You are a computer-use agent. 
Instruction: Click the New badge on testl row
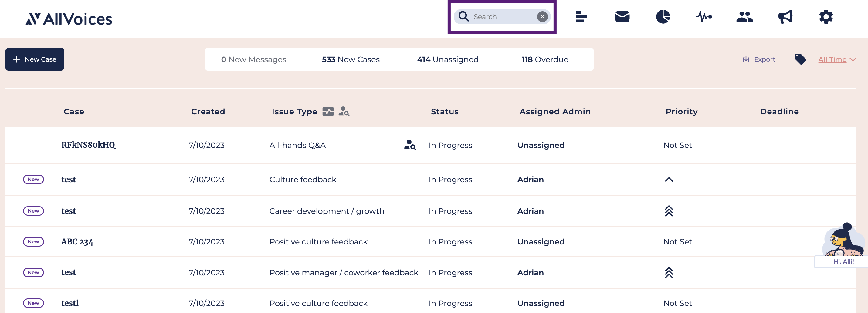33,303
